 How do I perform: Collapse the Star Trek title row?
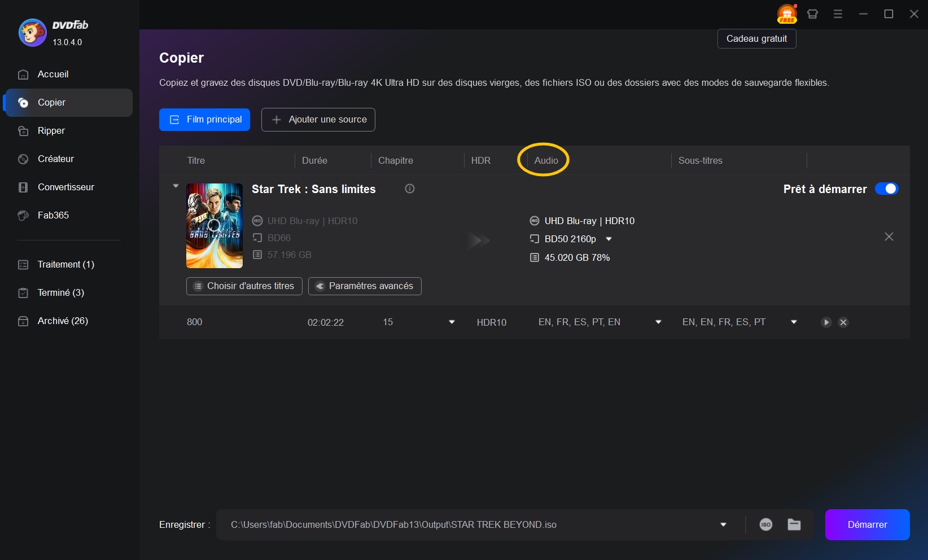pyautogui.click(x=176, y=185)
